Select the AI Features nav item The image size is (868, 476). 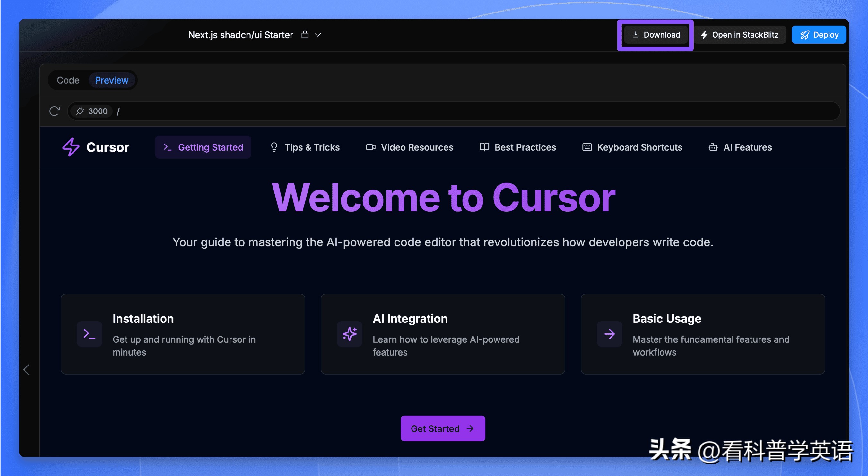click(740, 147)
